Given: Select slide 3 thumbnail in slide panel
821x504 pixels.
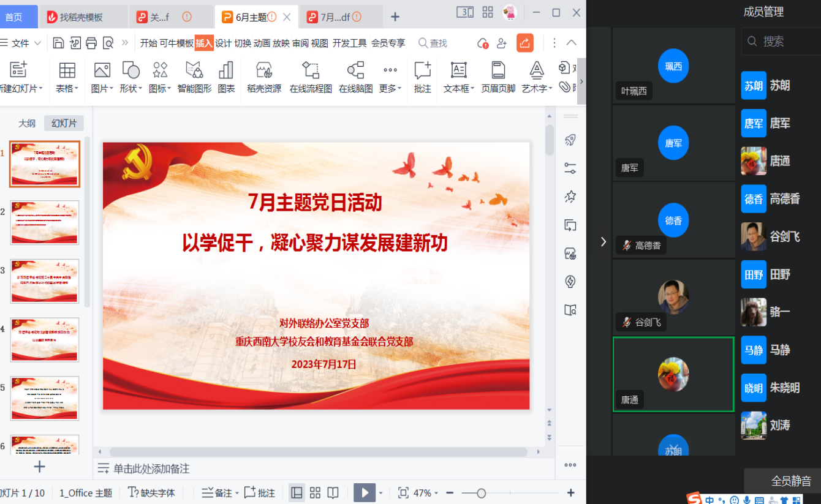Looking at the screenshot, I should pyautogui.click(x=45, y=281).
